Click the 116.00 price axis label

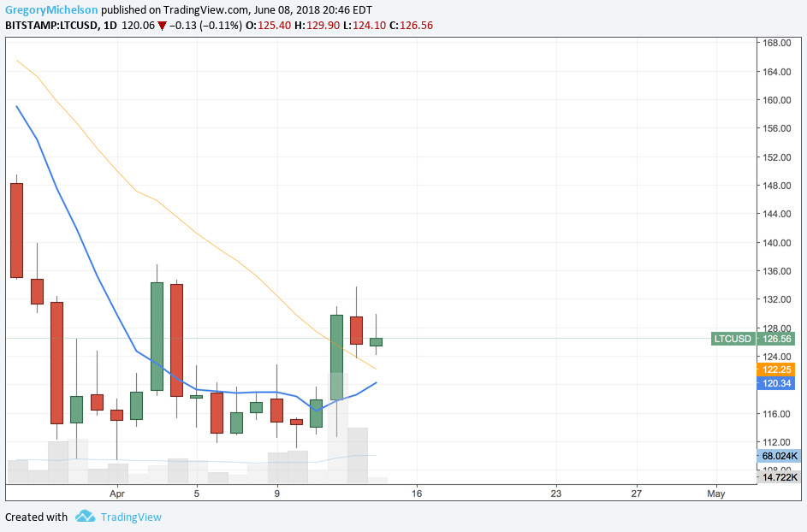click(x=777, y=414)
